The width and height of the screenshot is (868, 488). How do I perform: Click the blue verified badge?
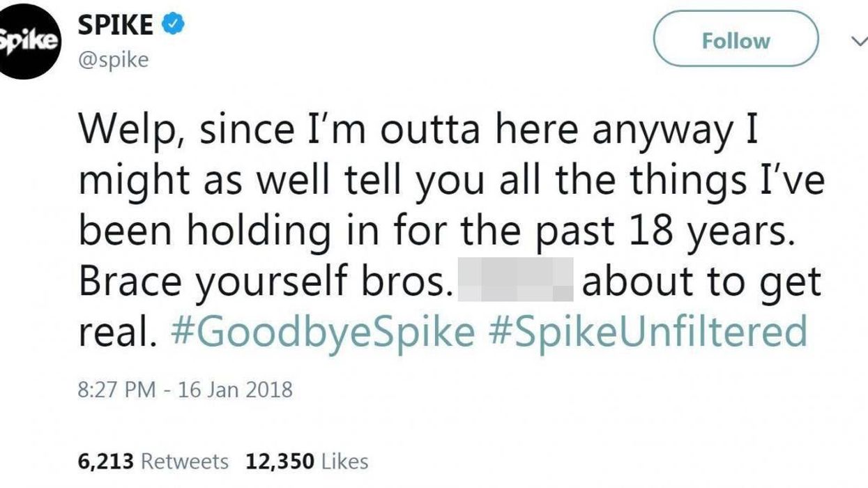pos(172,26)
